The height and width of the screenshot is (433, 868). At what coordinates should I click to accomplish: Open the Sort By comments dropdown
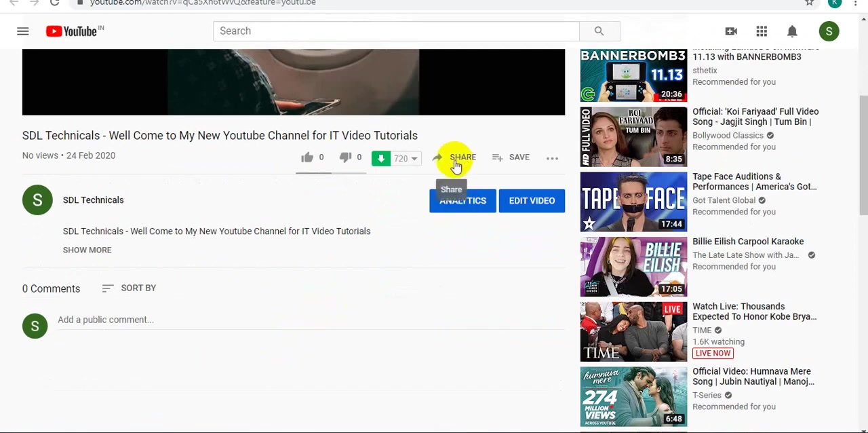pos(129,288)
